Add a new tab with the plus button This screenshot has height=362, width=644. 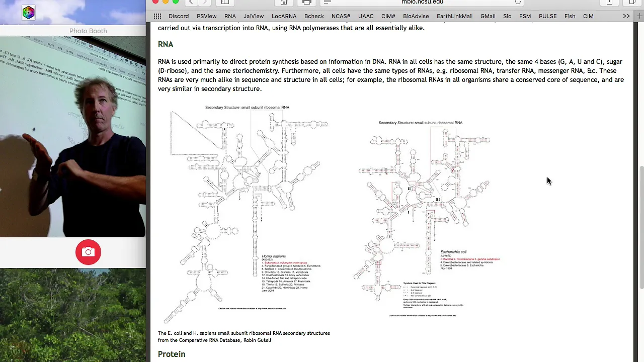click(x=639, y=16)
